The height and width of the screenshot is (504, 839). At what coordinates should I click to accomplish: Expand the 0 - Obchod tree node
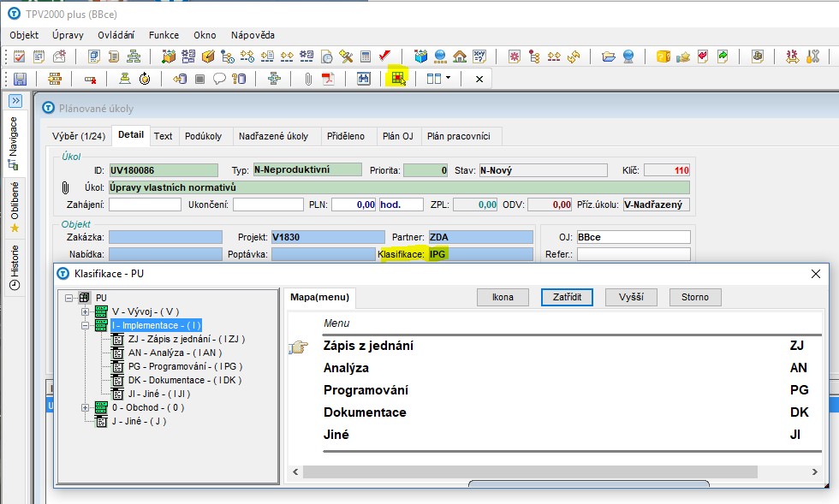[x=85, y=407]
